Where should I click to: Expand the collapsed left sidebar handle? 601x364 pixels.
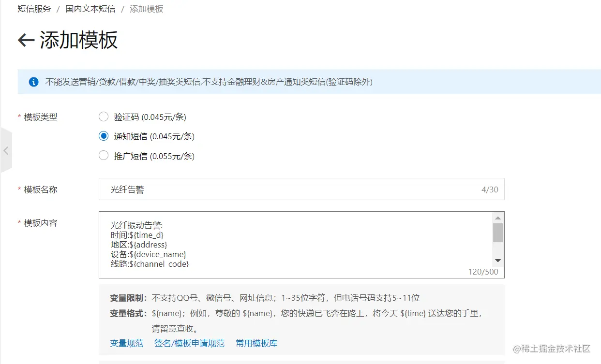6,150
